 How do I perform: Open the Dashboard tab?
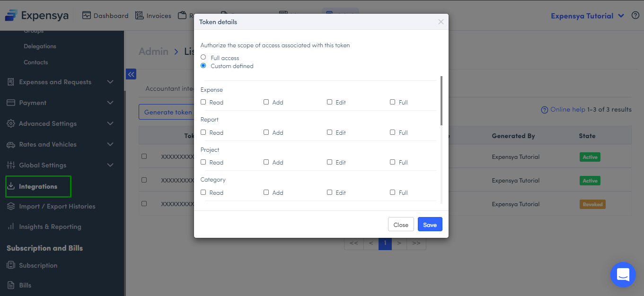[x=105, y=16]
